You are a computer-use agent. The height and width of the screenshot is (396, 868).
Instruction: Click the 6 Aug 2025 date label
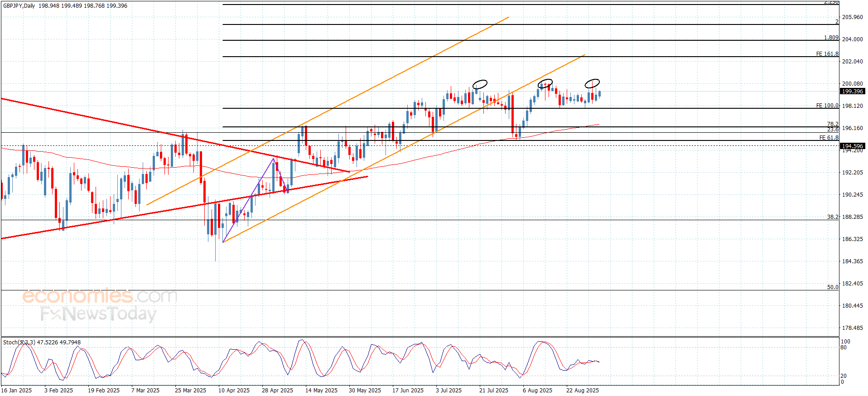coord(537,391)
